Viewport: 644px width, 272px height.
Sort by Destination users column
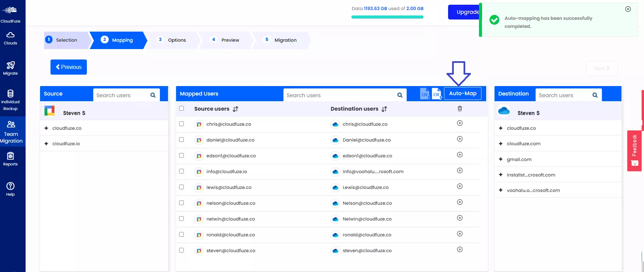(x=384, y=109)
